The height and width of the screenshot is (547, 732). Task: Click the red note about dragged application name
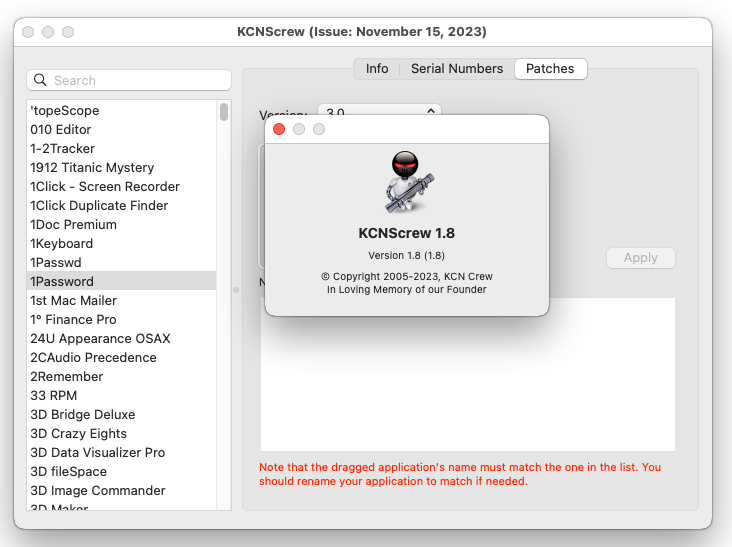pos(460,474)
